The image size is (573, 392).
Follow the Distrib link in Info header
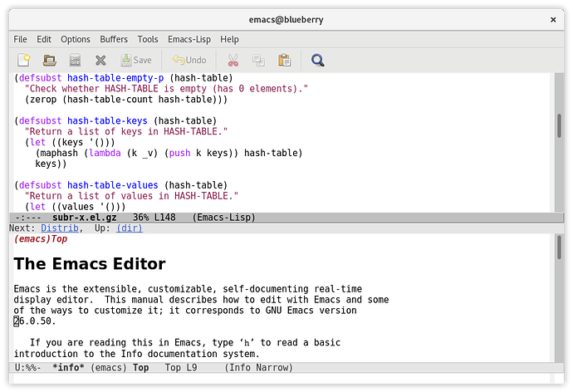60,228
